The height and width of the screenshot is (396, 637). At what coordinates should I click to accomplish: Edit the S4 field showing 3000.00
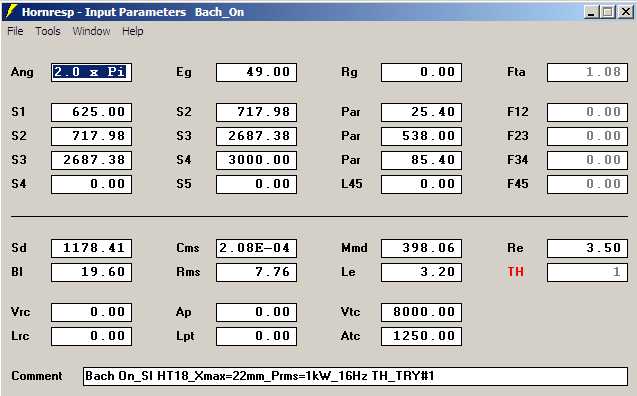[256, 160]
